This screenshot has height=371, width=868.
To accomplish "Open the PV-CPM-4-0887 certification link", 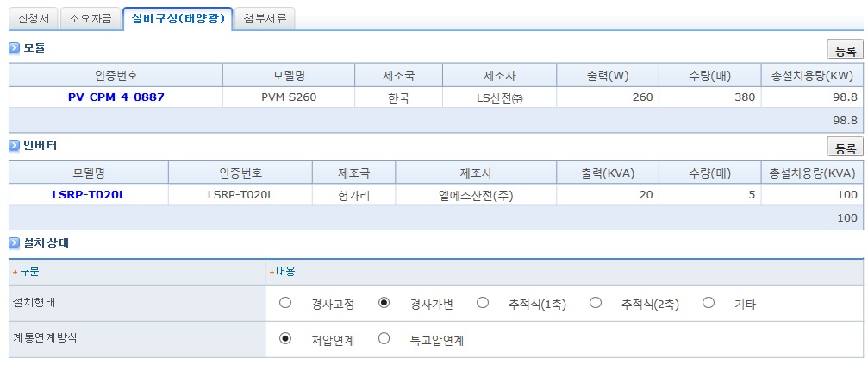I will coord(116,97).
